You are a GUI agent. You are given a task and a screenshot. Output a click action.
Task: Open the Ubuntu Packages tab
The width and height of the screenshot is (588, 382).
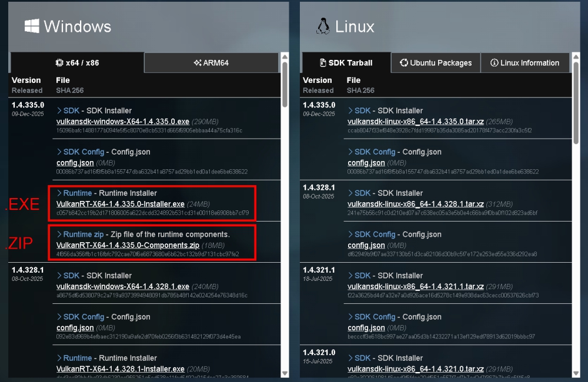tap(436, 63)
